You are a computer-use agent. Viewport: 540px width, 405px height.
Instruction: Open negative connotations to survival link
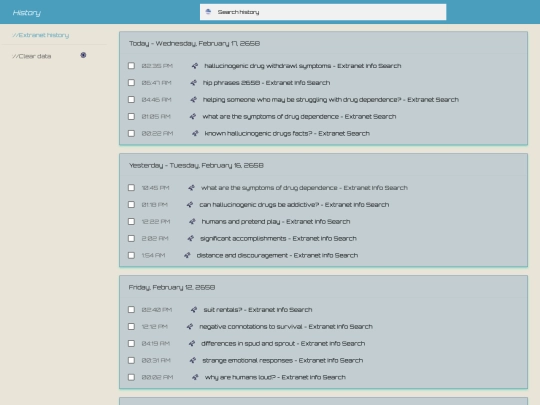pos(286,326)
